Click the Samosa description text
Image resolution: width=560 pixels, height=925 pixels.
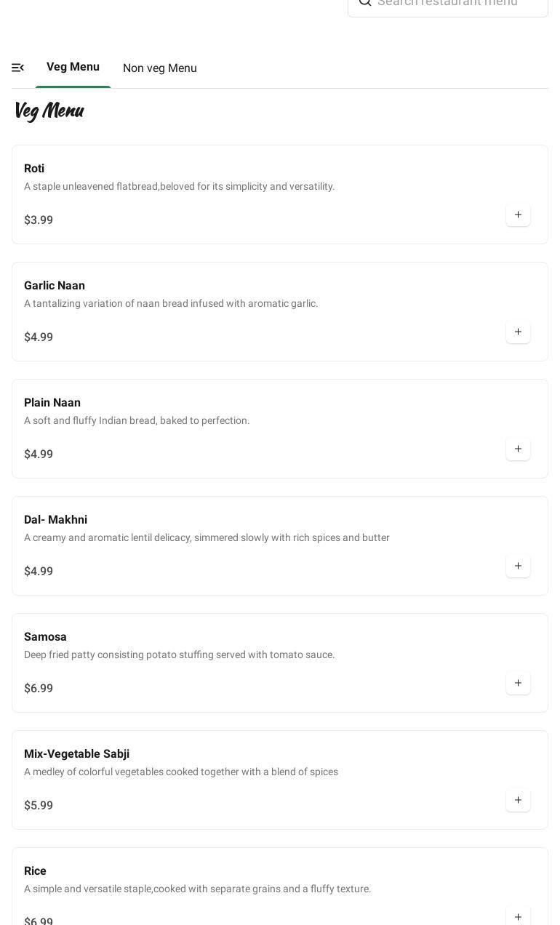pyautogui.click(x=179, y=655)
